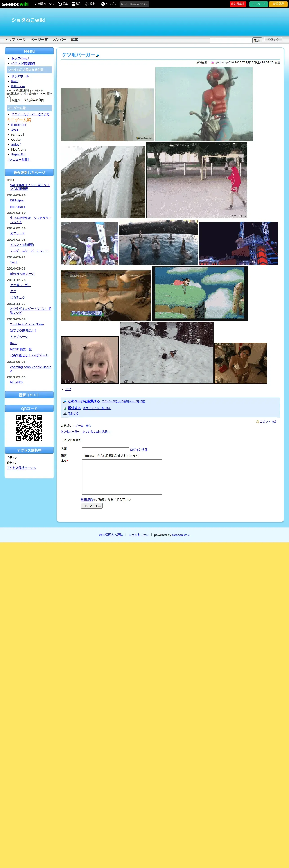Click the pencil icon beside このページを編集する
Screen dimensions: 289x868
click(65, 401)
